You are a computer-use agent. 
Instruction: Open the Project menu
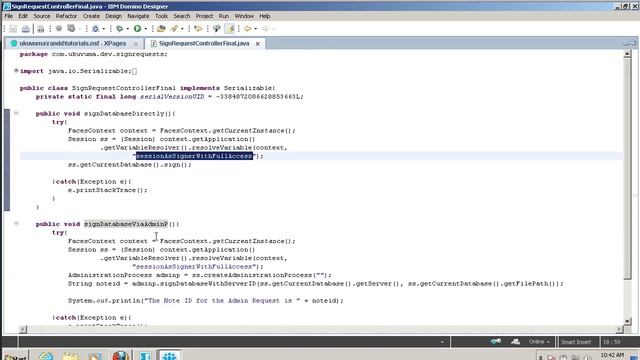[204, 16]
